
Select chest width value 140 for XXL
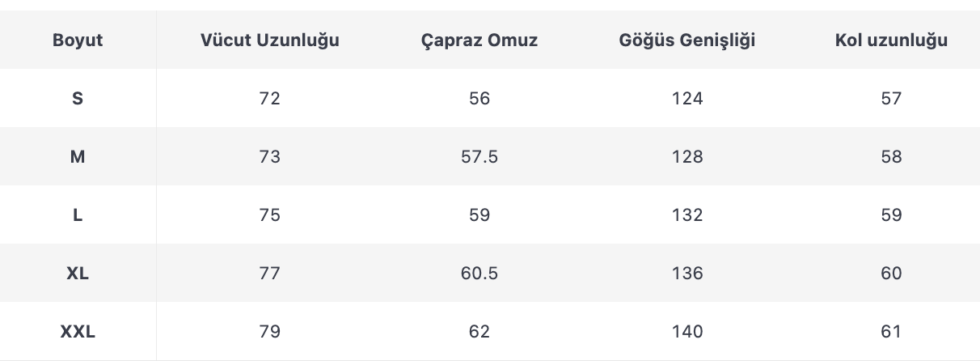pyautogui.click(x=687, y=332)
